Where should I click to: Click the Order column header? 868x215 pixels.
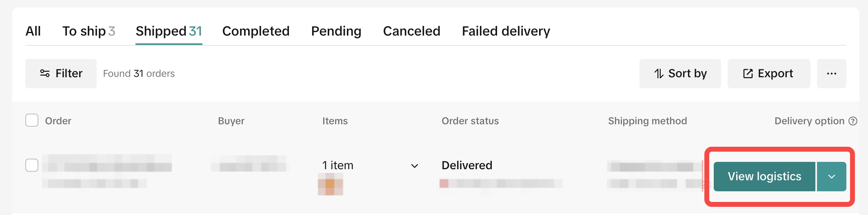[58, 121]
